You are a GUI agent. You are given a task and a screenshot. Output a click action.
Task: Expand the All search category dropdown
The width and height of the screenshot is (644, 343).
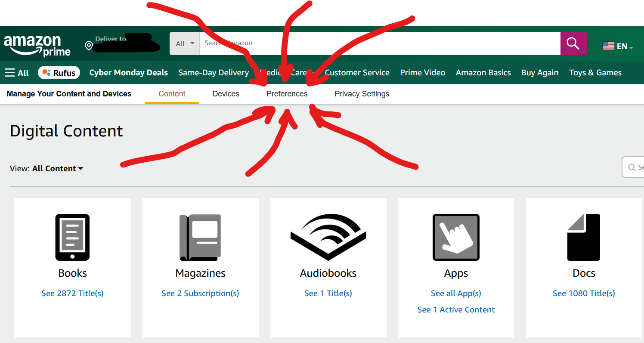tap(185, 43)
